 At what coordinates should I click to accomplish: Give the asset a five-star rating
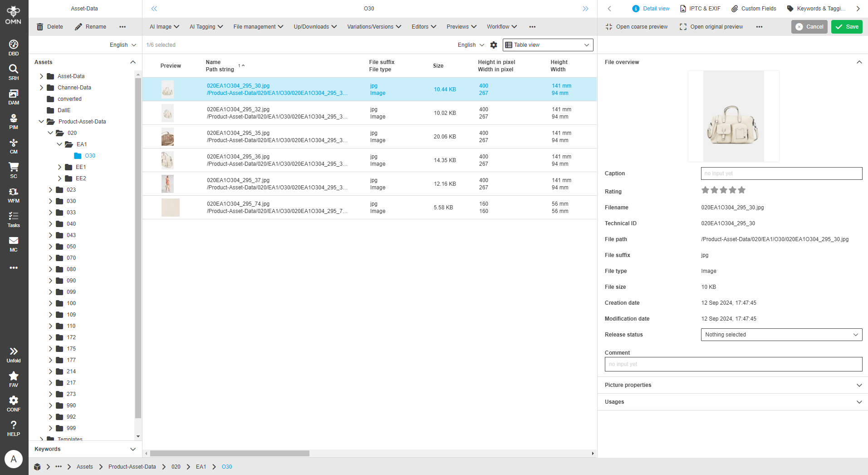tap(741, 190)
